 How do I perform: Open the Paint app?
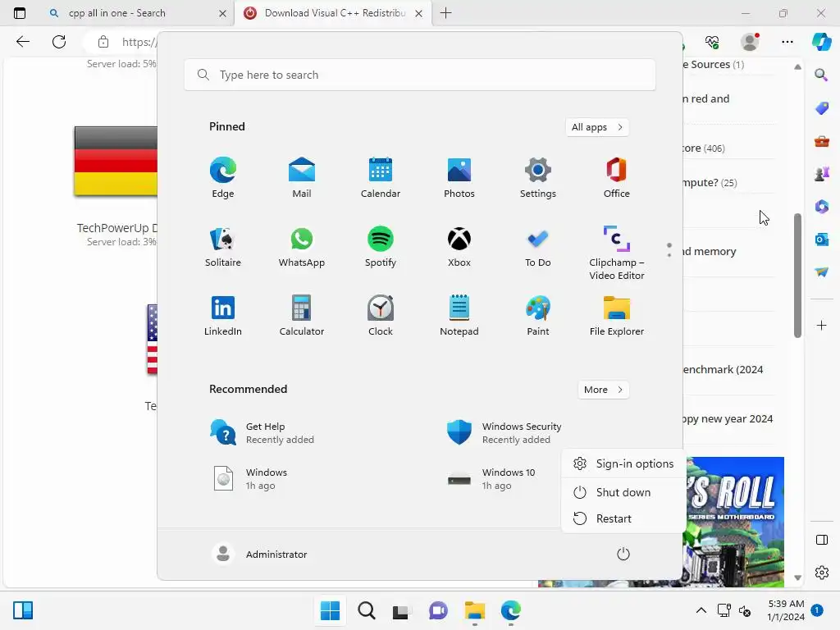pyautogui.click(x=538, y=316)
